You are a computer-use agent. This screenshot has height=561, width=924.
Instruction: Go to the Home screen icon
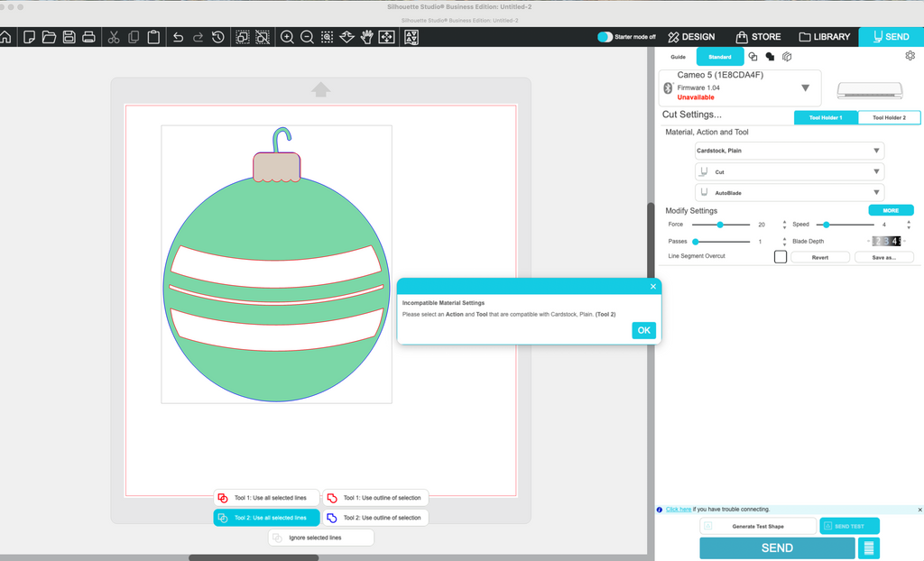pos(5,37)
